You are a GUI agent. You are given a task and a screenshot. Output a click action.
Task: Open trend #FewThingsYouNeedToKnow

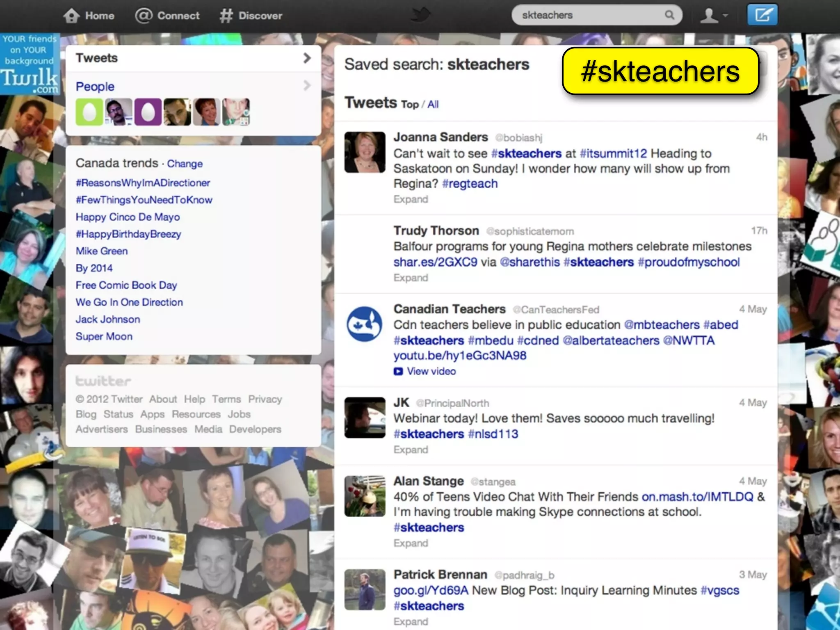click(144, 200)
